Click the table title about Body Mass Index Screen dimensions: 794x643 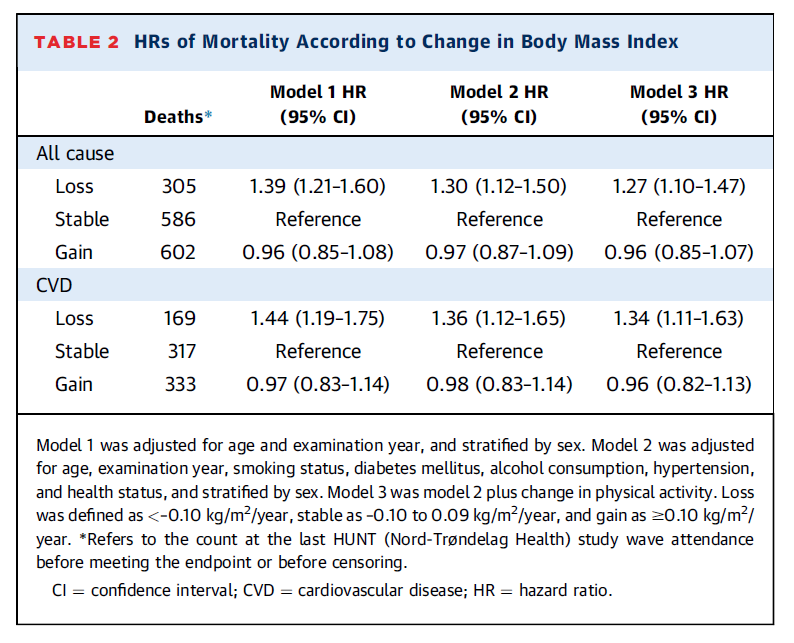click(405, 42)
